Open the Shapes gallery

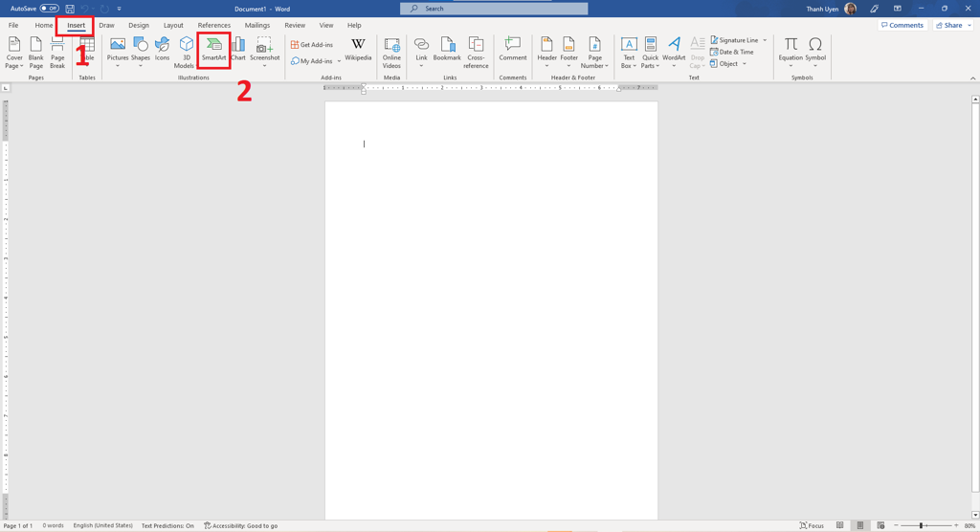(141, 52)
